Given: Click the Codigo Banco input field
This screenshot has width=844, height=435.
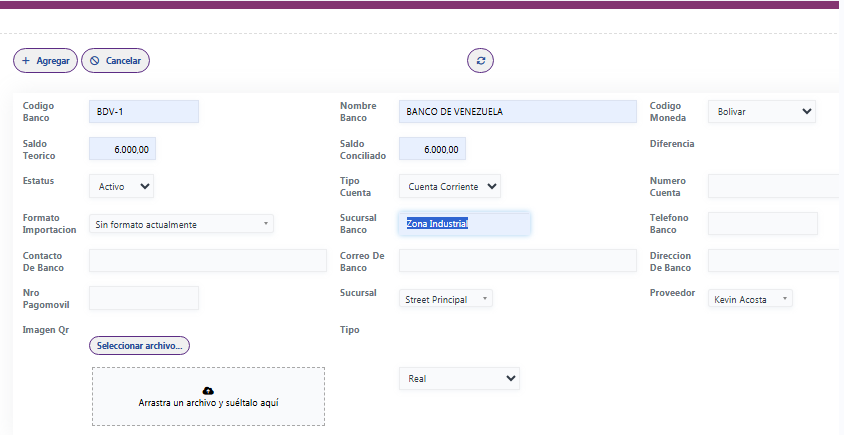Looking at the screenshot, I should pos(144,112).
